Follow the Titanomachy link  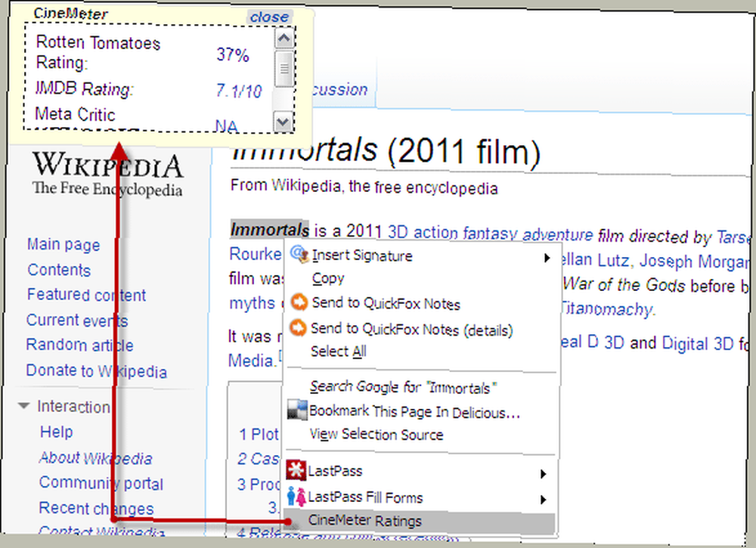[607, 308]
